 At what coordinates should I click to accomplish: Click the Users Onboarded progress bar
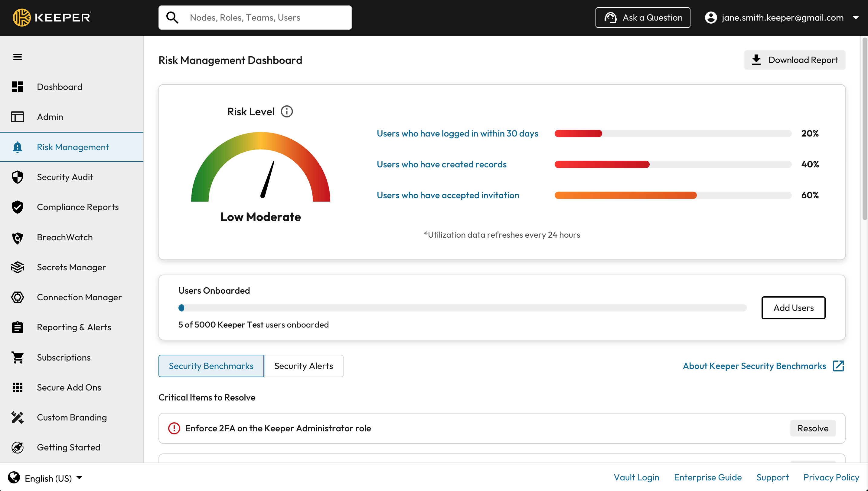[x=462, y=308]
